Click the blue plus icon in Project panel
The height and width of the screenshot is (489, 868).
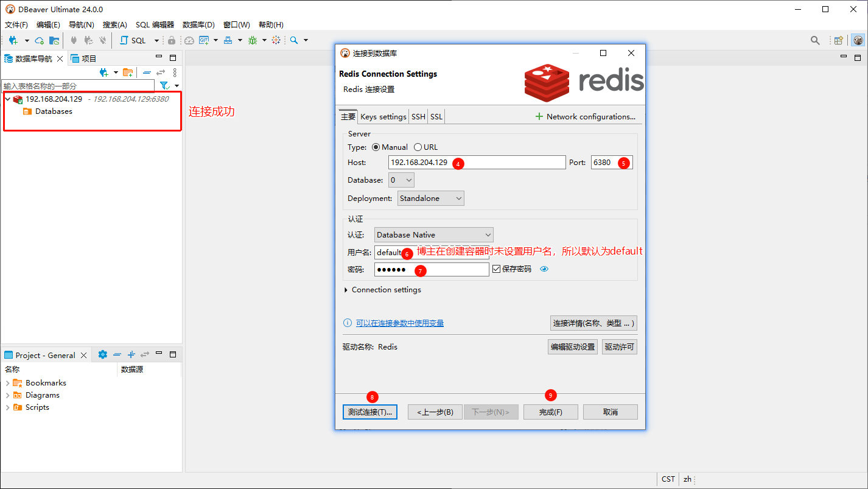point(131,354)
